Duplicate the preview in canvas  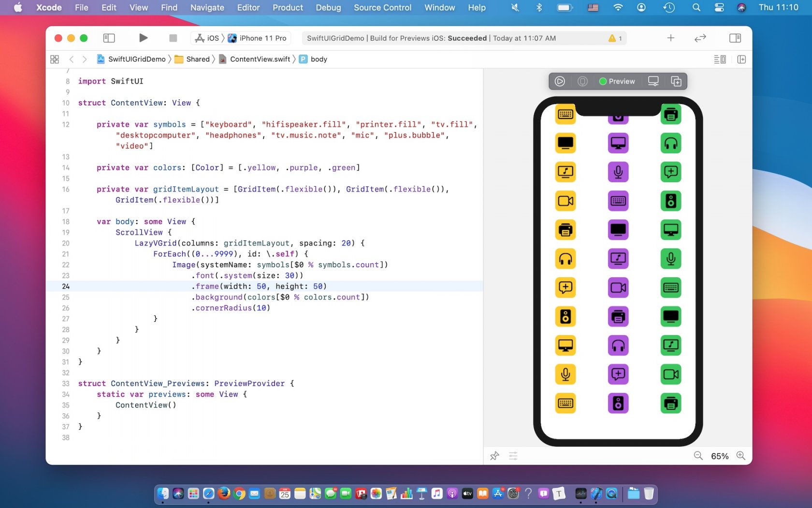click(676, 81)
